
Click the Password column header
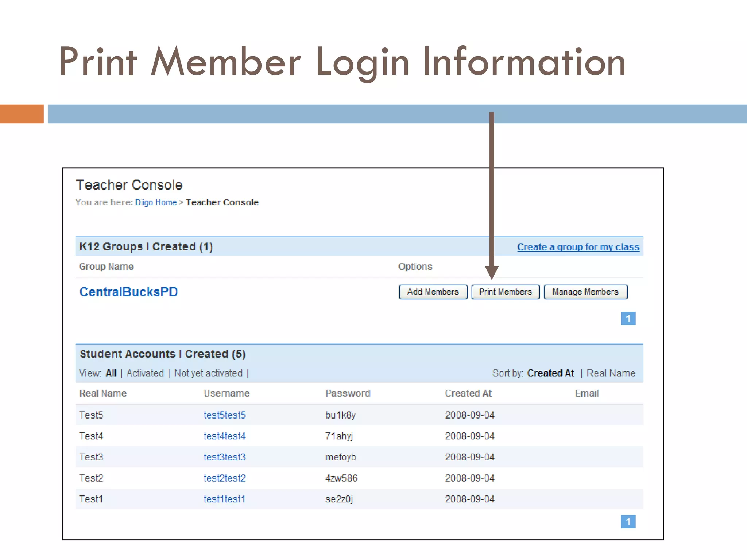point(348,393)
